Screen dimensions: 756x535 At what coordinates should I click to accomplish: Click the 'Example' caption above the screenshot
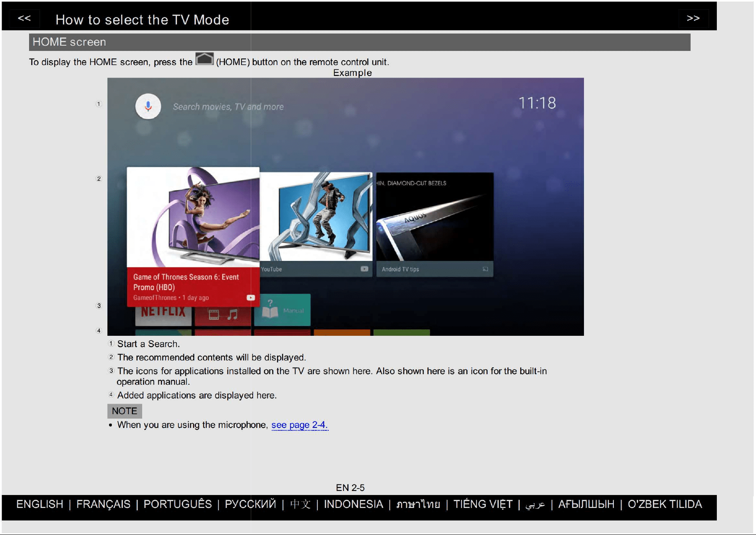[352, 73]
